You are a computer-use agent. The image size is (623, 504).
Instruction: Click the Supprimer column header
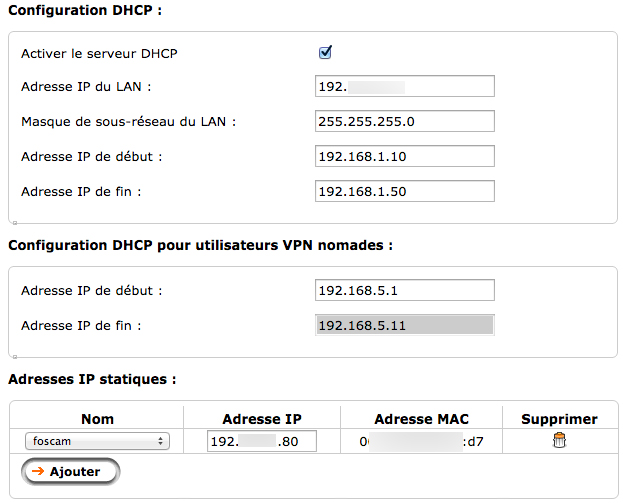[559, 419]
